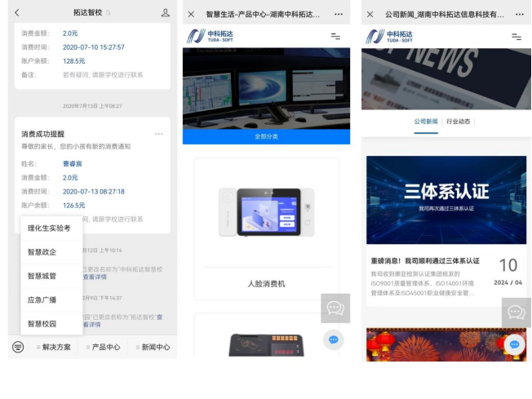Close the 公司新闻 page

[370, 14]
